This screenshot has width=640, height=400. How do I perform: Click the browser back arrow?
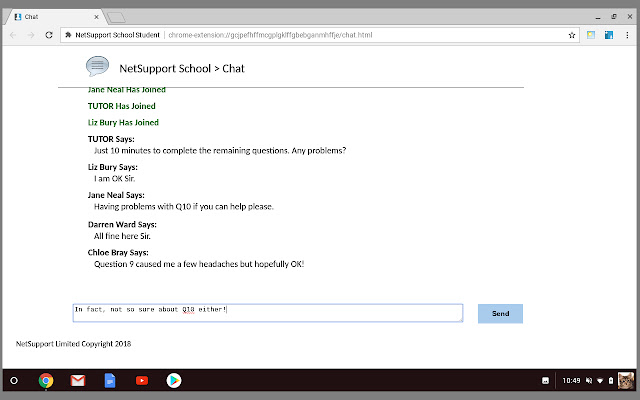(13, 35)
